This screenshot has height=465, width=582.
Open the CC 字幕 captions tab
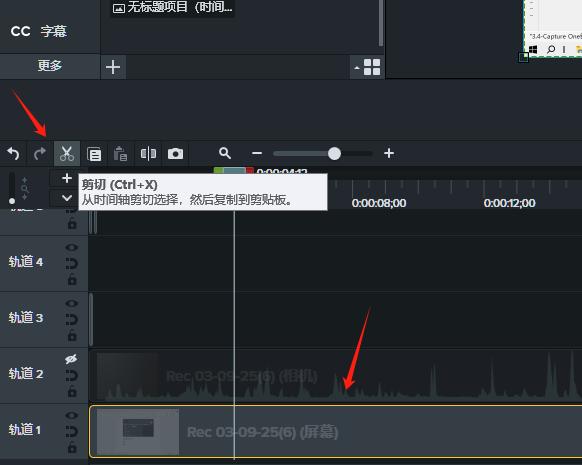tap(39, 31)
